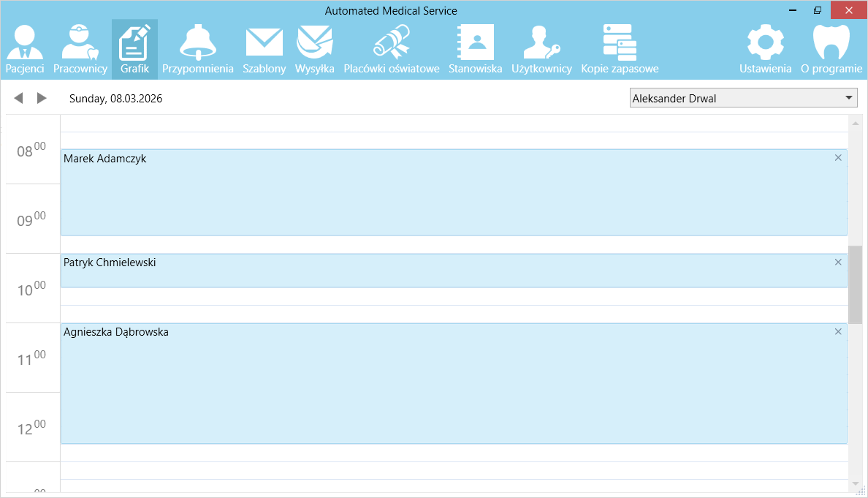The image size is (868, 498).
Task: Open Placówki oświatowe diploma icon
Action: [391, 49]
